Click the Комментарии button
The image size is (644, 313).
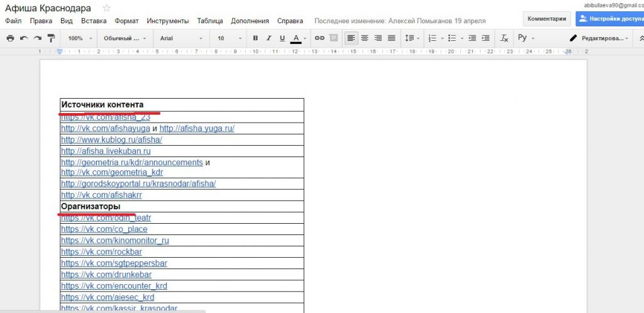tap(547, 18)
